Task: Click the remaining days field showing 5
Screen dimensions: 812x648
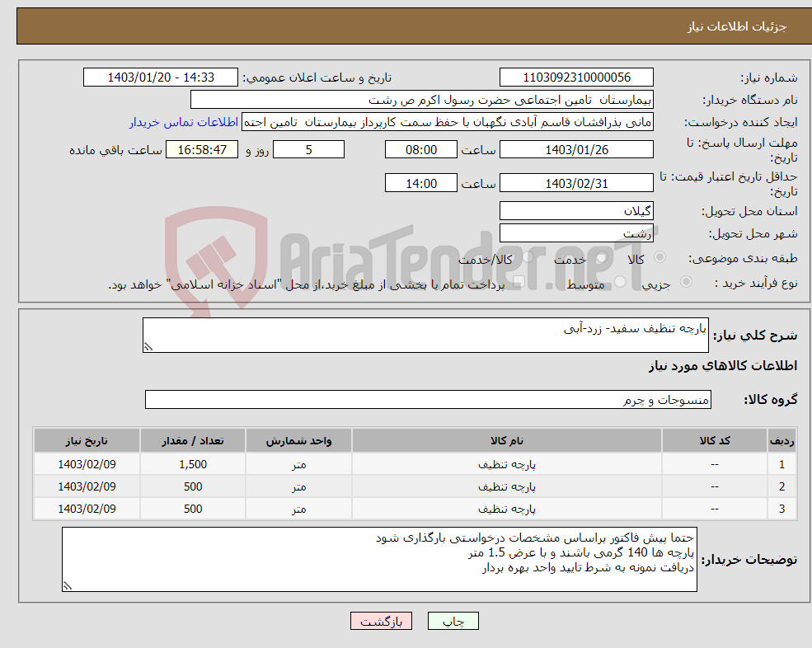Action: click(308, 150)
